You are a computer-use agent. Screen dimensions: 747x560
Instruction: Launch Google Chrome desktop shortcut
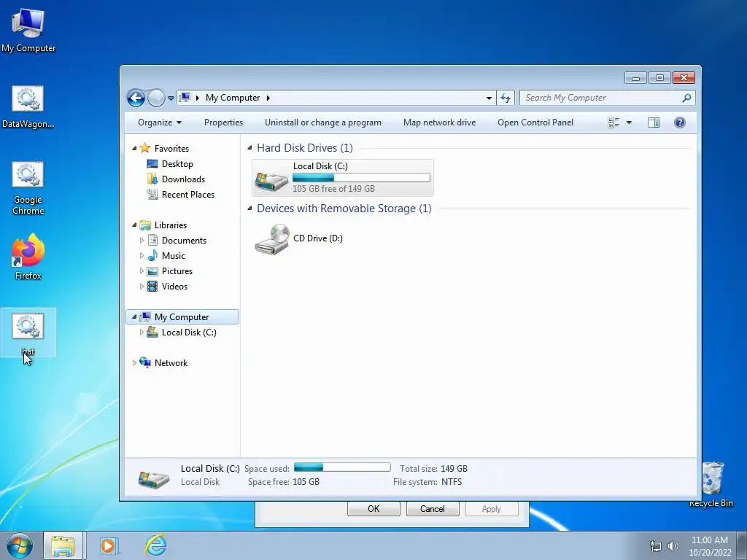pos(28,187)
